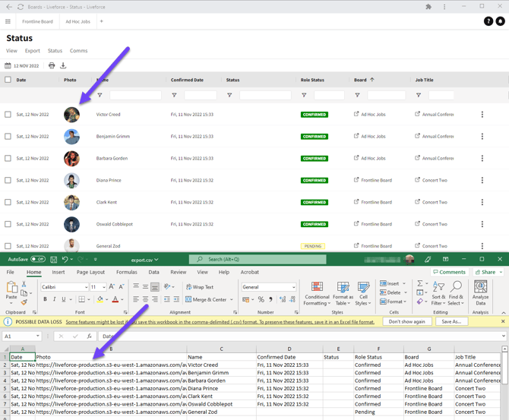Open the Share button dropdown
The image size is (509, 420).
point(501,272)
